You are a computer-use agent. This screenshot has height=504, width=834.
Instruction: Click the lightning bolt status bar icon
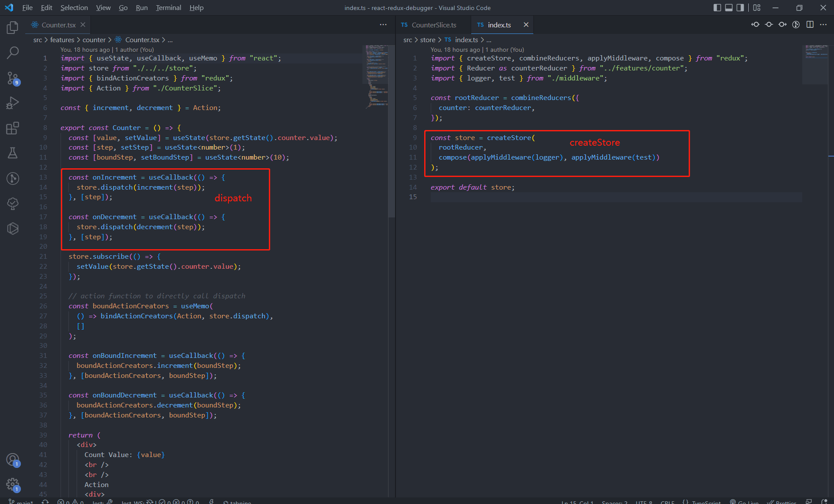coord(211,501)
